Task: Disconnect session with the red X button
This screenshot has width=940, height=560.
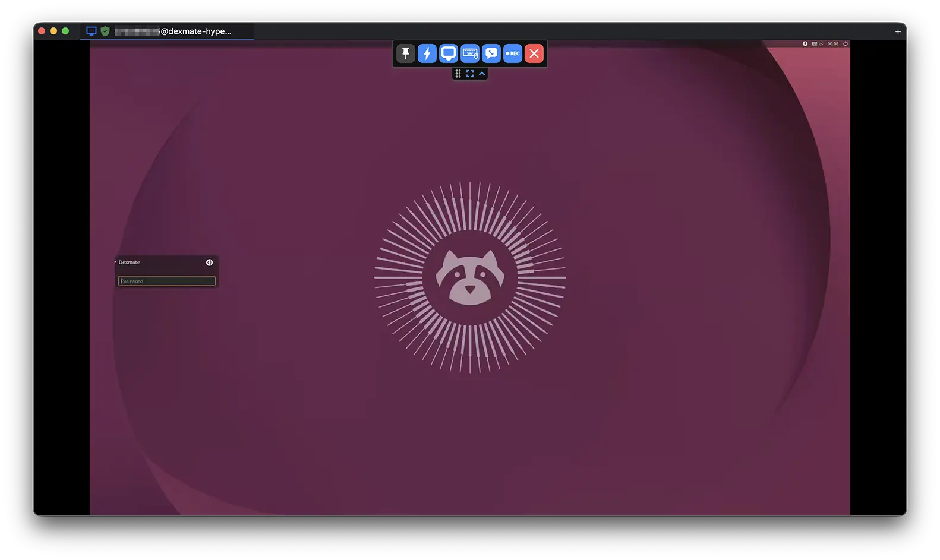Action: pyautogui.click(x=534, y=53)
